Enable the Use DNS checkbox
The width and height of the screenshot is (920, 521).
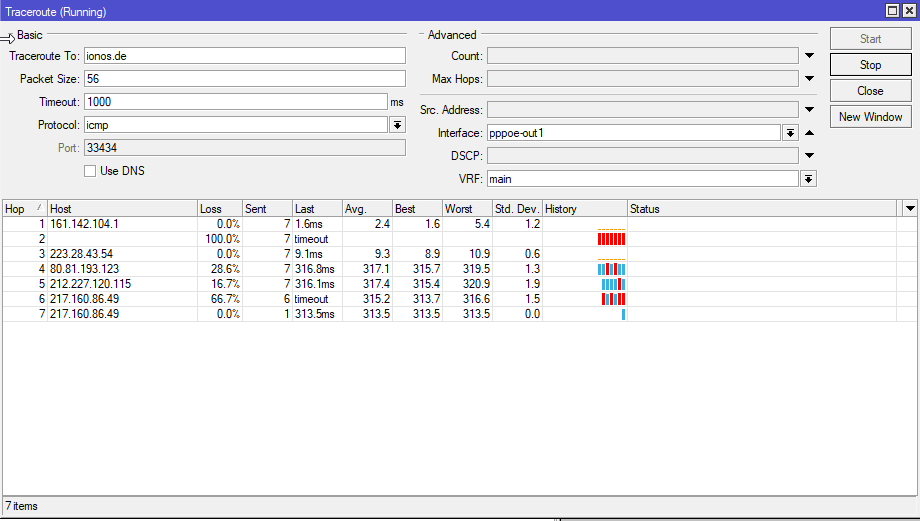point(90,171)
